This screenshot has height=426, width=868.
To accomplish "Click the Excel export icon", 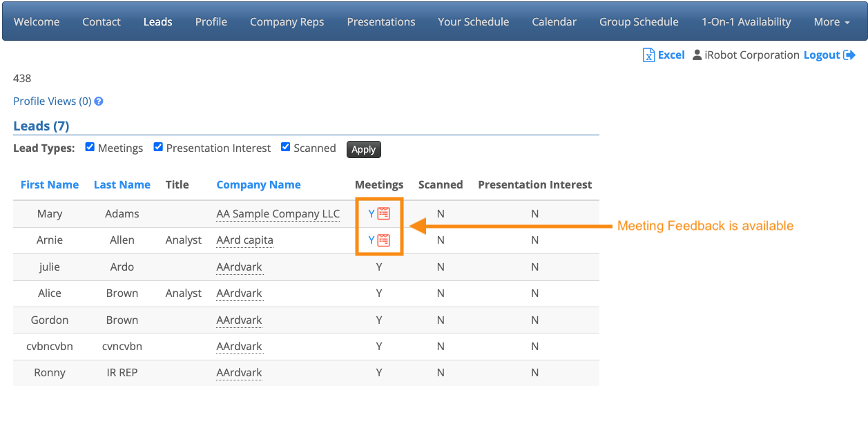I will point(649,55).
